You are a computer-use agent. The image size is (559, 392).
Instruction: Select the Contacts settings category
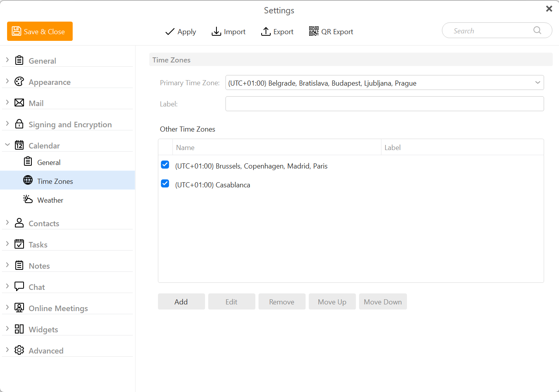pos(44,223)
